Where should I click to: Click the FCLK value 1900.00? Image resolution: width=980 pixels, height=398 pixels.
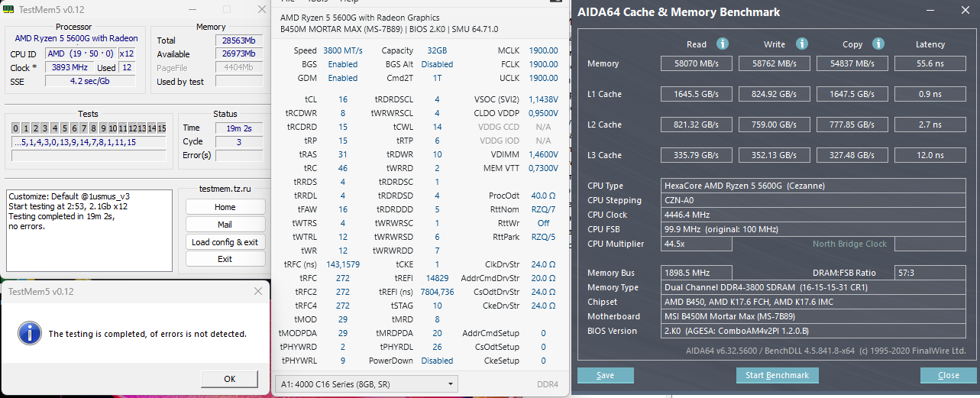click(543, 64)
